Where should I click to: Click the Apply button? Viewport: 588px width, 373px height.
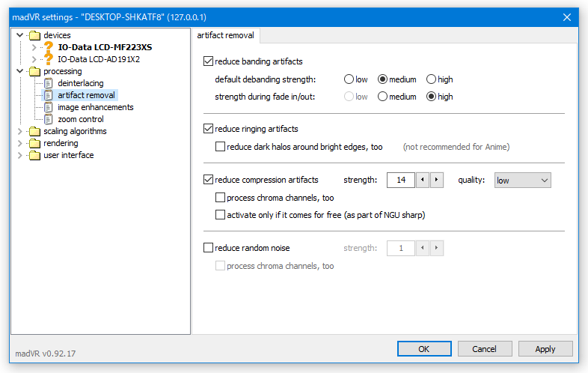pos(545,349)
